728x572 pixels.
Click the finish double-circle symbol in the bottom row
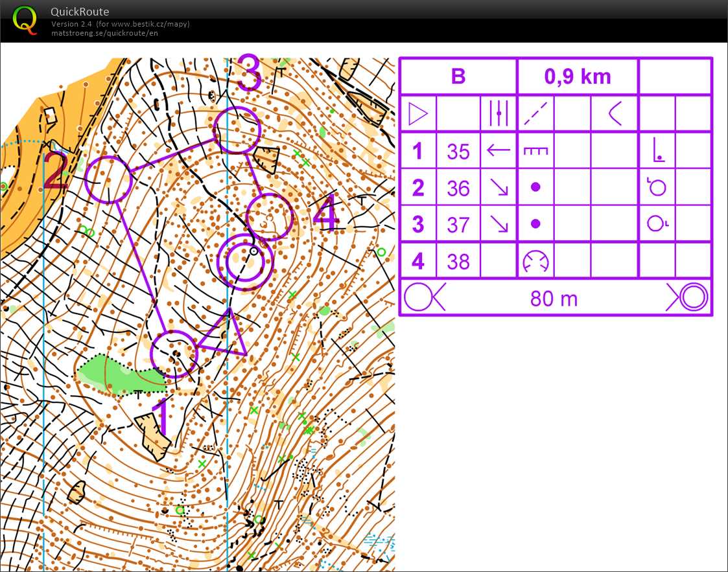tap(689, 299)
